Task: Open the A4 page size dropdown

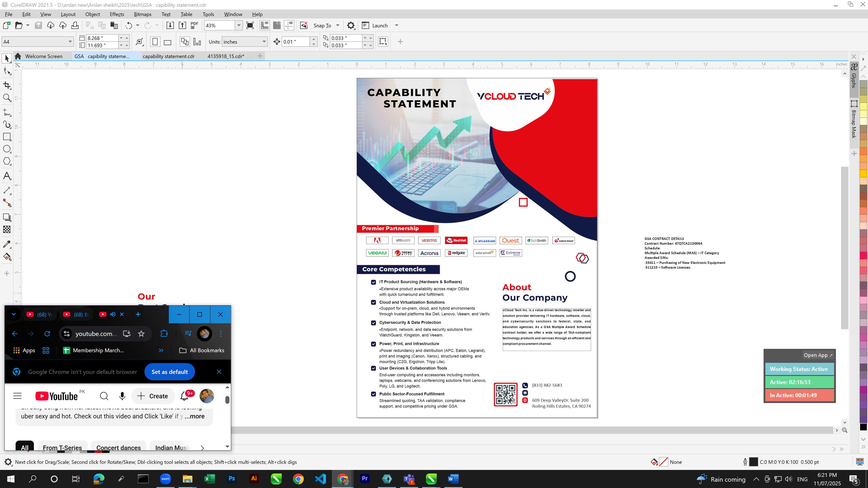Action: [x=70, y=42]
